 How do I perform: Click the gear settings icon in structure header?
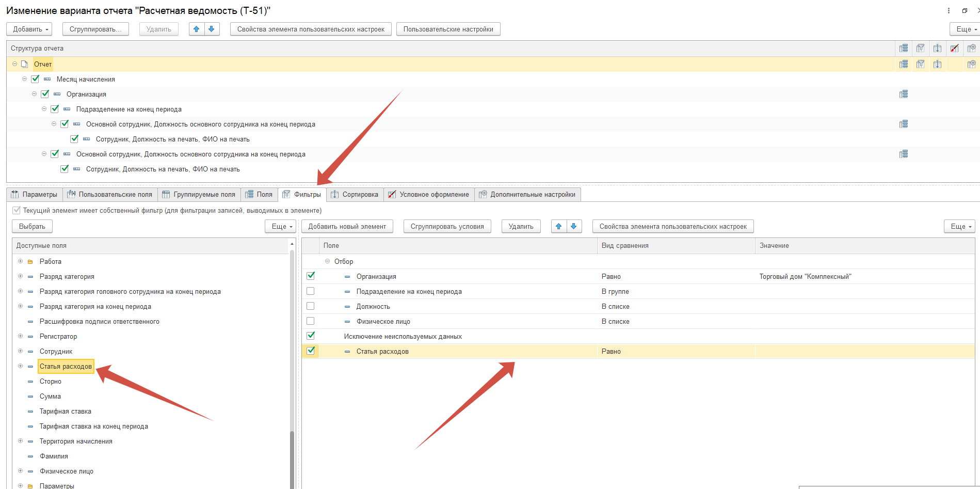coord(971,49)
